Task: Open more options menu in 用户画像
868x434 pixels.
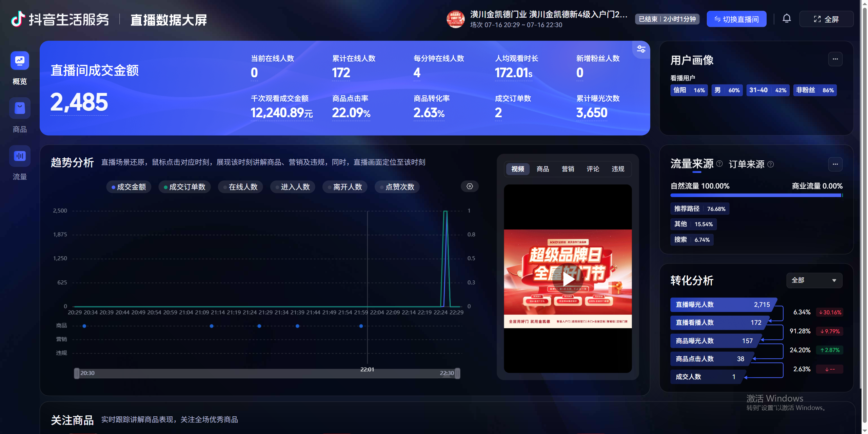Action: point(835,59)
